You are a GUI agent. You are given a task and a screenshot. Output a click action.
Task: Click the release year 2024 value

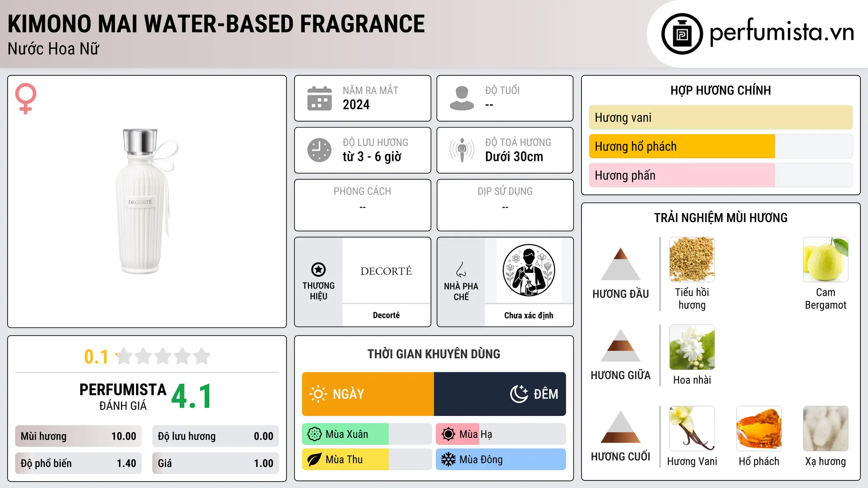click(x=356, y=105)
